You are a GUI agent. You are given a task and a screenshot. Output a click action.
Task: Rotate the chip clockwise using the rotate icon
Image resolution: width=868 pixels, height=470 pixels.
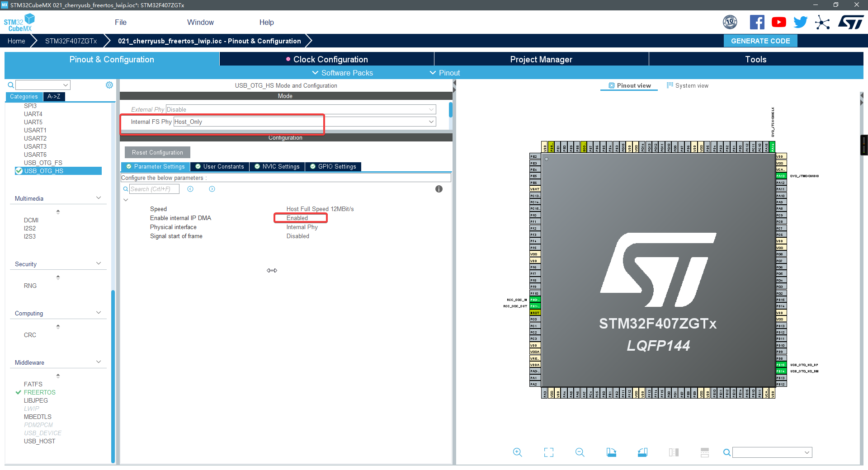611,452
